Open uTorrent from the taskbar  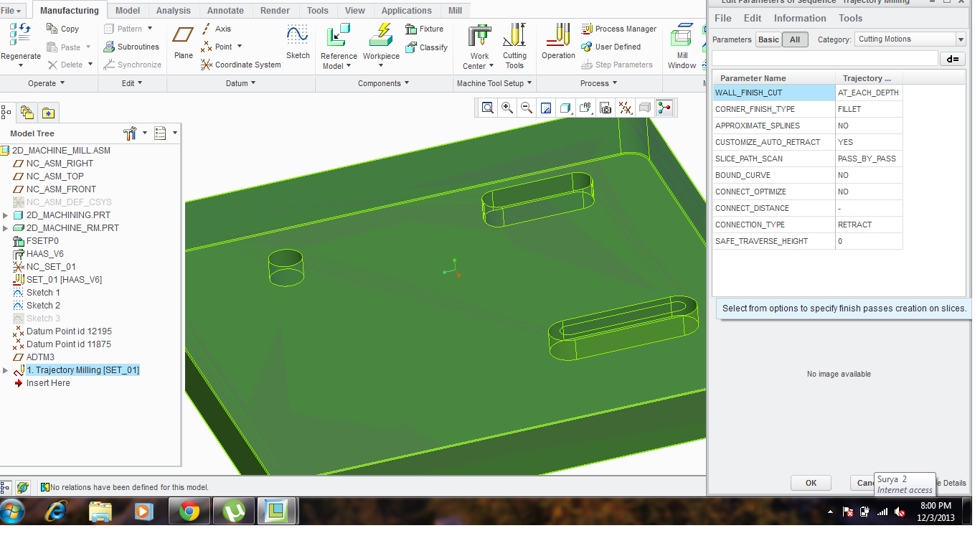coord(233,512)
